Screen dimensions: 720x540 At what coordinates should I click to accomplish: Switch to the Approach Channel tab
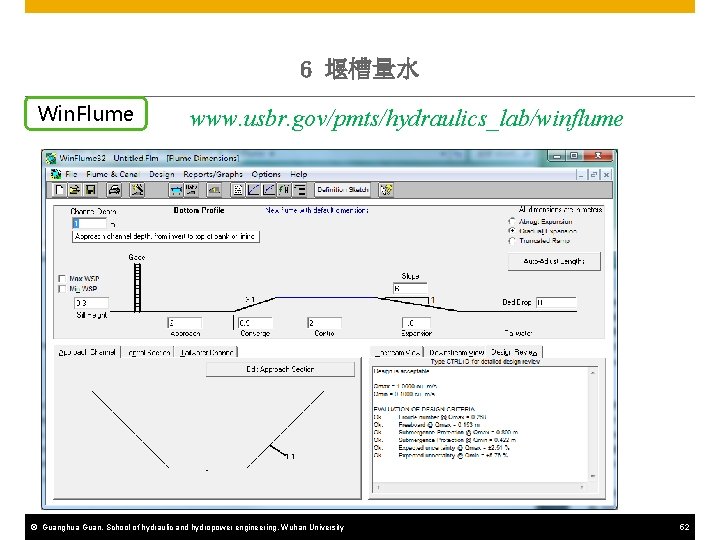click(87, 352)
